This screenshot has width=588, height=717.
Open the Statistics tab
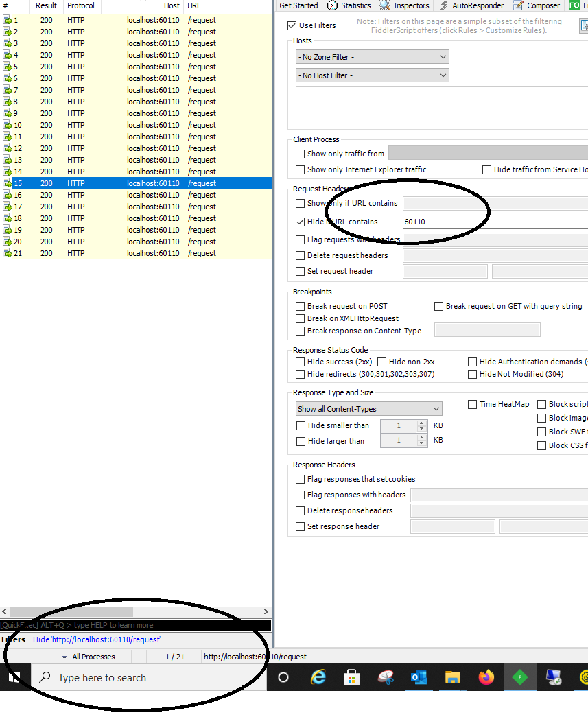point(349,5)
